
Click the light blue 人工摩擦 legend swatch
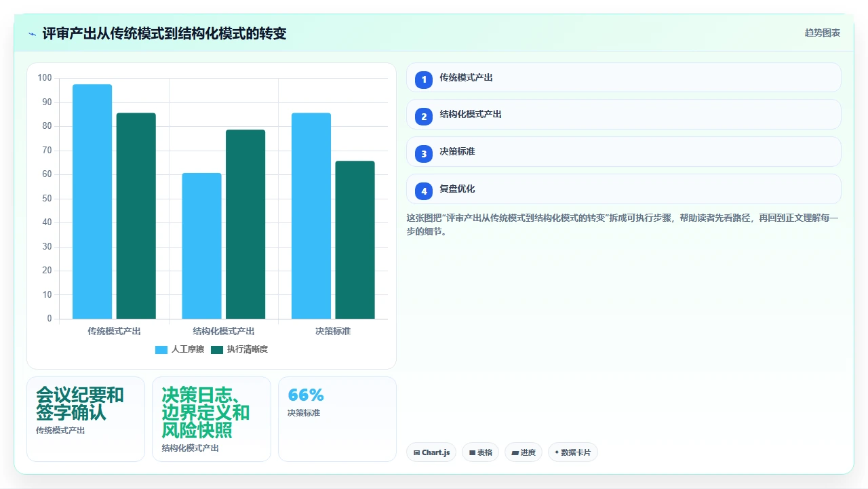(161, 350)
